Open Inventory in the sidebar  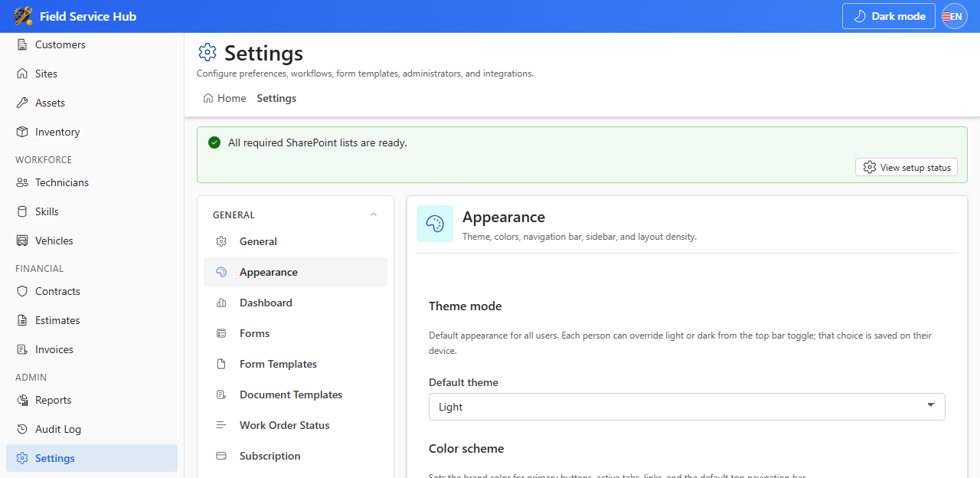[x=92, y=132]
